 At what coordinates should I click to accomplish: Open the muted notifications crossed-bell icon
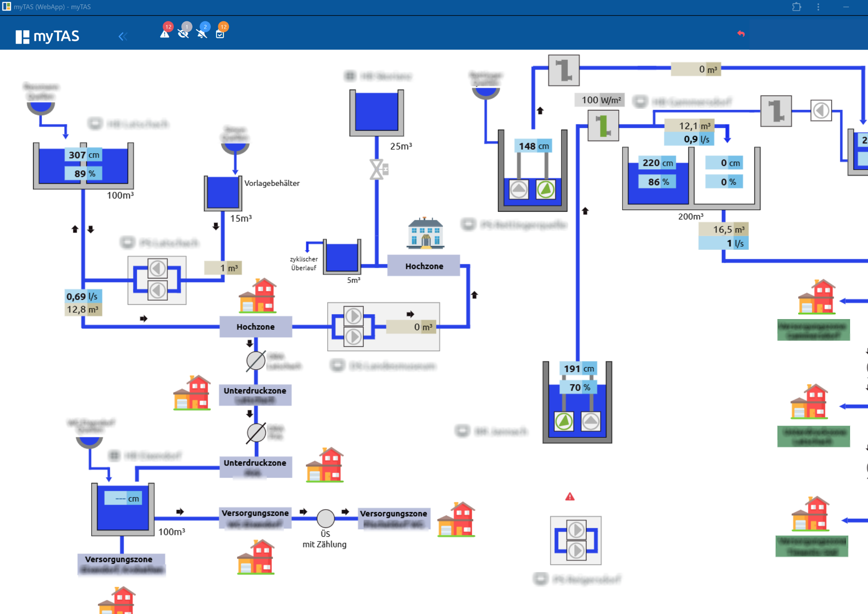tap(202, 34)
